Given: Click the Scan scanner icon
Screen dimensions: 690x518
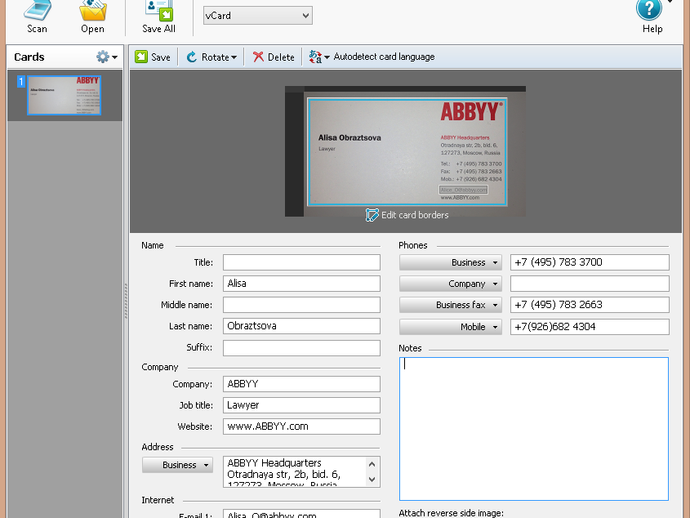Looking at the screenshot, I should tap(37, 11).
